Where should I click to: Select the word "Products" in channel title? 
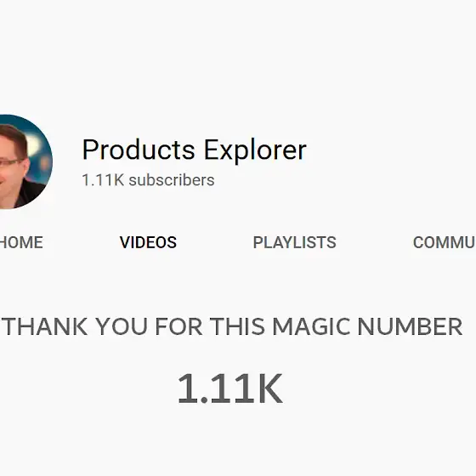click(x=139, y=150)
